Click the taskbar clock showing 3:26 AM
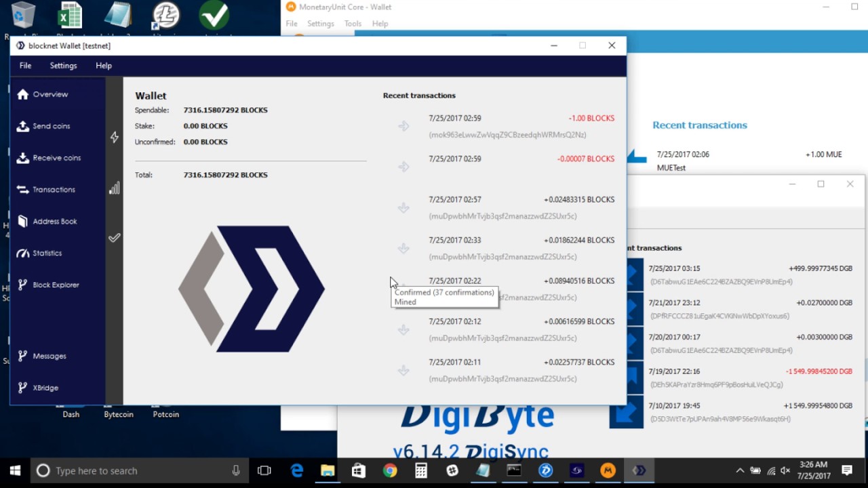868x488 pixels. (x=813, y=470)
